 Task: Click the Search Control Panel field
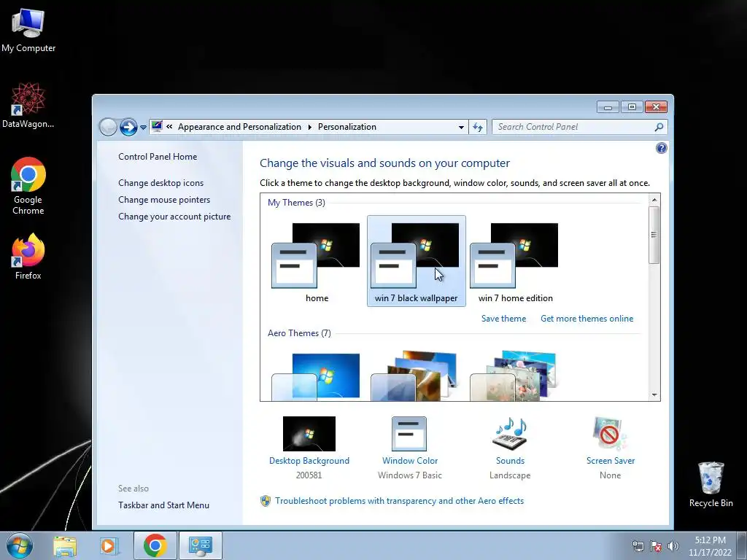click(x=579, y=127)
